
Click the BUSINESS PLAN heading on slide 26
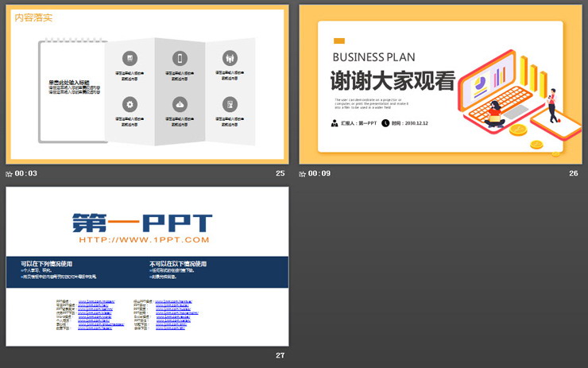(374, 57)
